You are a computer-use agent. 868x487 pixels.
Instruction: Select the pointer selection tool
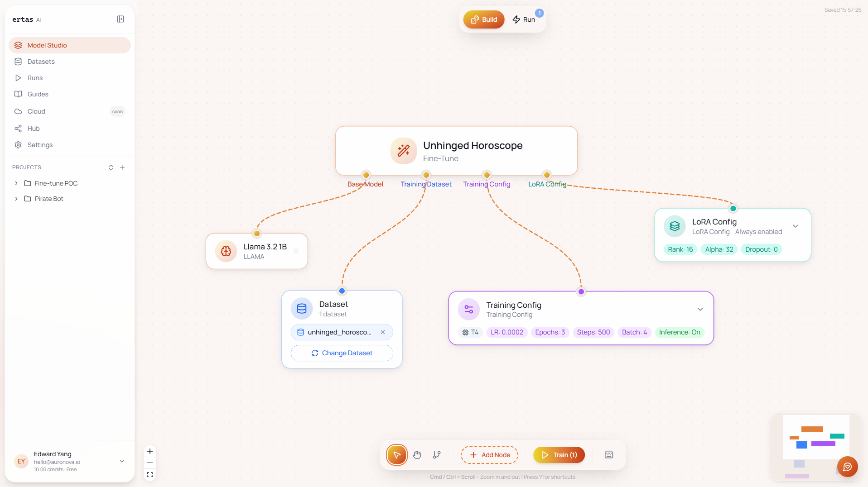point(397,455)
